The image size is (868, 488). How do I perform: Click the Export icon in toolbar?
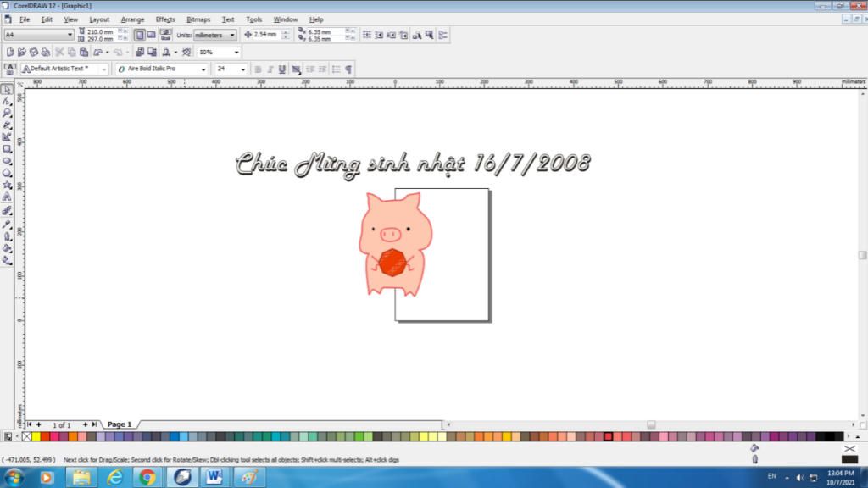[x=152, y=52]
